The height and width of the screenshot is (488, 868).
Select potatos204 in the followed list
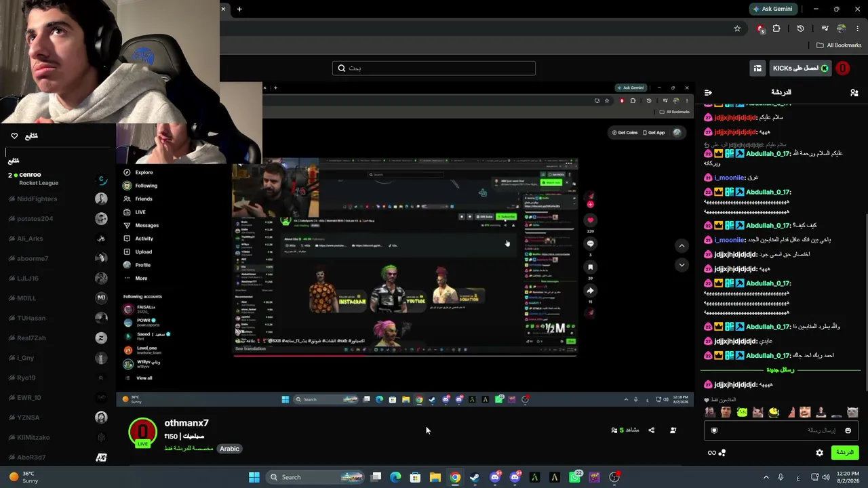pyautogui.click(x=58, y=218)
